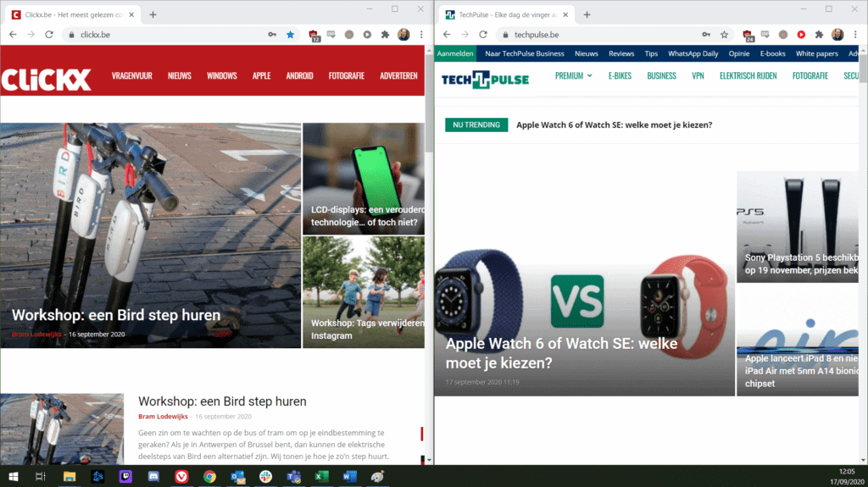This screenshot has width=868, height=487.
Task: Open Vivaldi browser from the taskbar
Action: click(181, 477)
